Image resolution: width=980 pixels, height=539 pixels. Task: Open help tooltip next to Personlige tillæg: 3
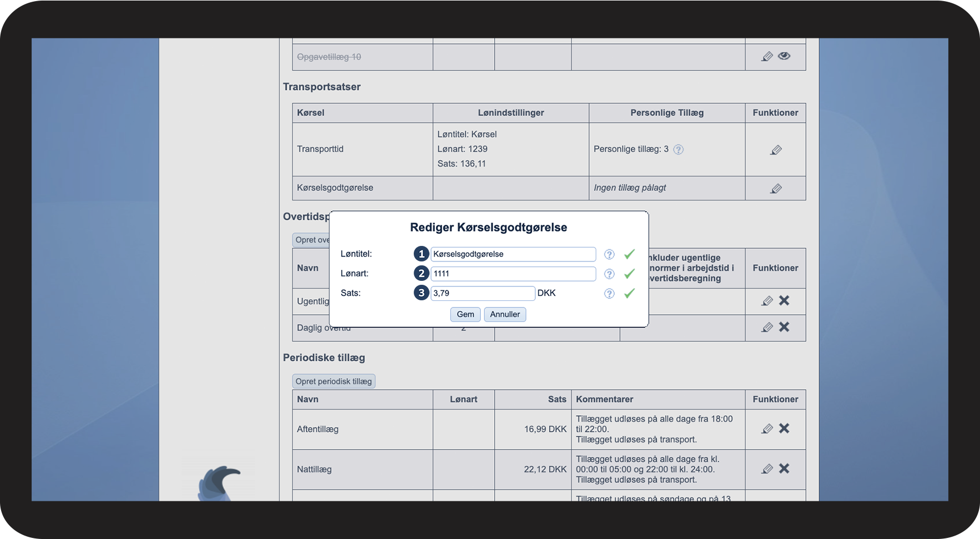(678, 149)
